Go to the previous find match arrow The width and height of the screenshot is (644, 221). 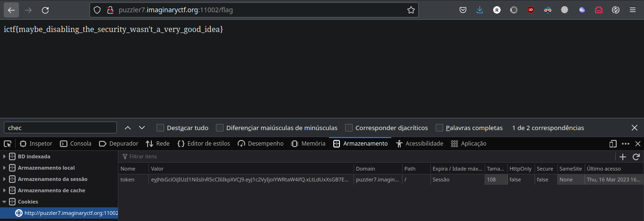128,128
